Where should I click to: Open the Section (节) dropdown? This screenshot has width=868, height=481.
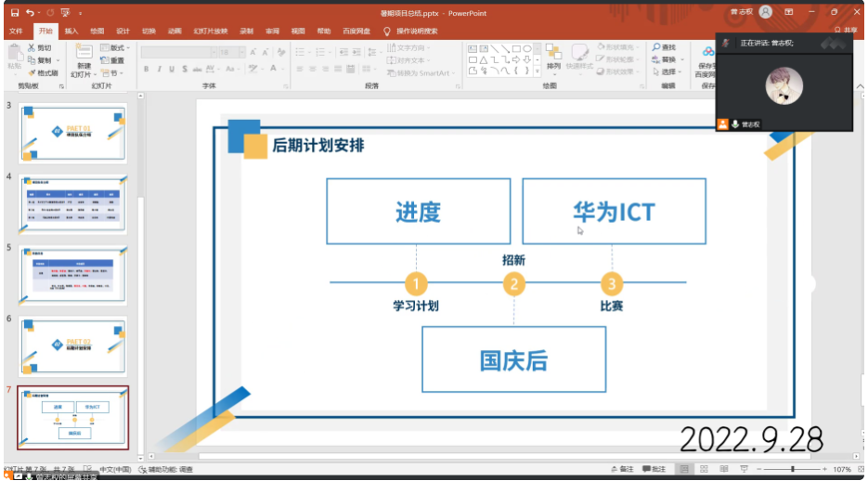coord(114,72)
